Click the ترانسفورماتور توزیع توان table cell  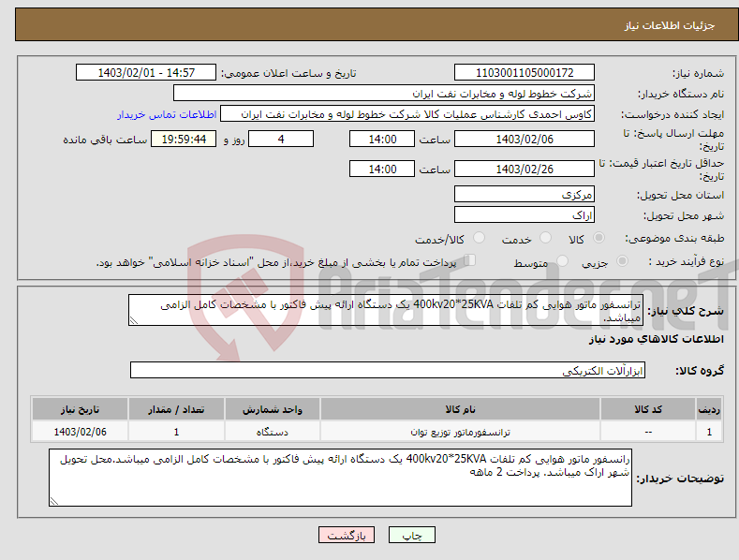(460, 432)
